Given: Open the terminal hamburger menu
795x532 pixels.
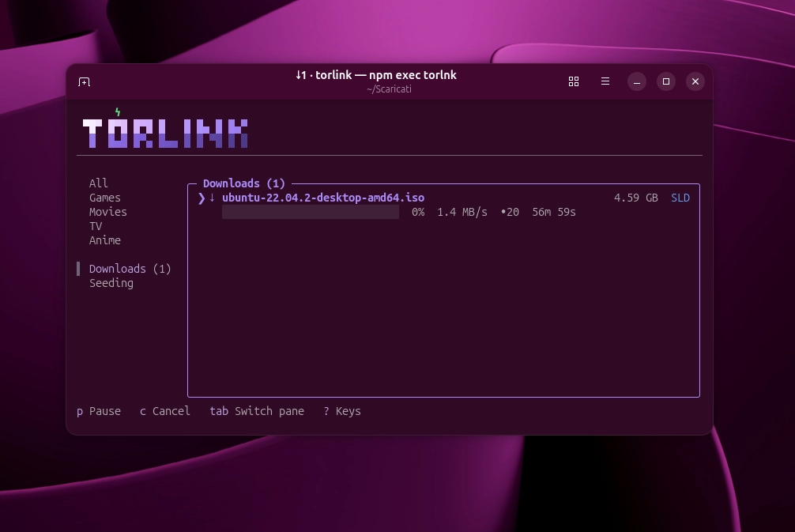Looking at the screenshot, I should pyautogui.click(x=605, y=81).
